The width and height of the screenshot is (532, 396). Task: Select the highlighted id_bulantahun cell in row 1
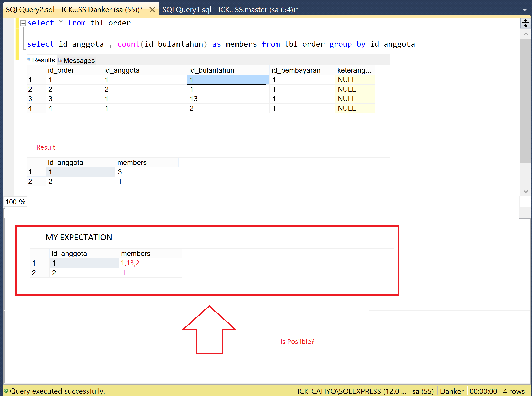(228, 80)
